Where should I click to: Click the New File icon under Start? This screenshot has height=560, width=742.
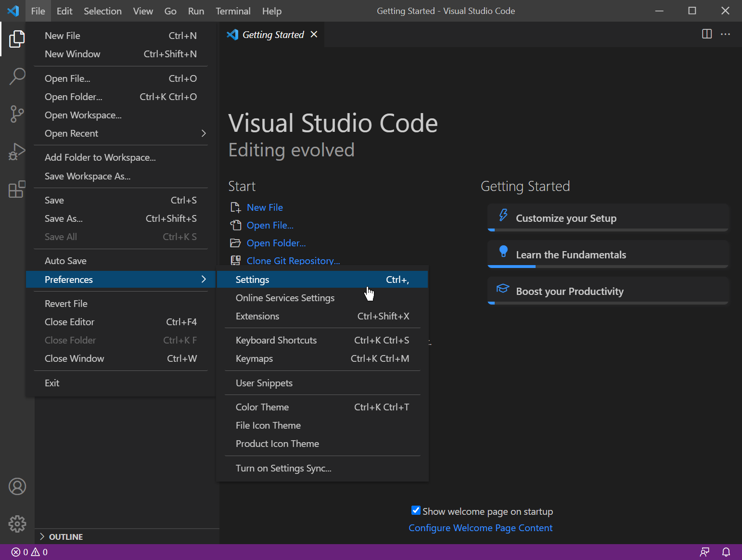pyautogui.click(x=235, y=207)
